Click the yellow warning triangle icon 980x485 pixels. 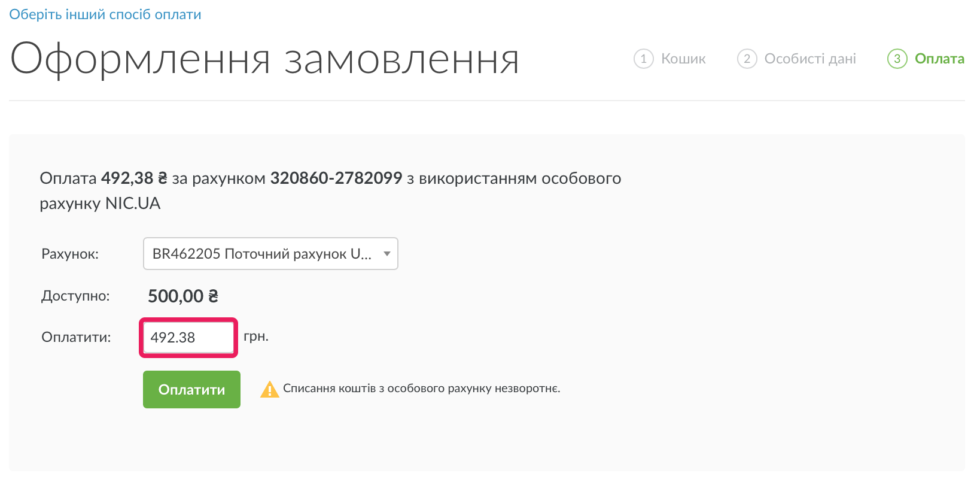(x=270, y=390)
